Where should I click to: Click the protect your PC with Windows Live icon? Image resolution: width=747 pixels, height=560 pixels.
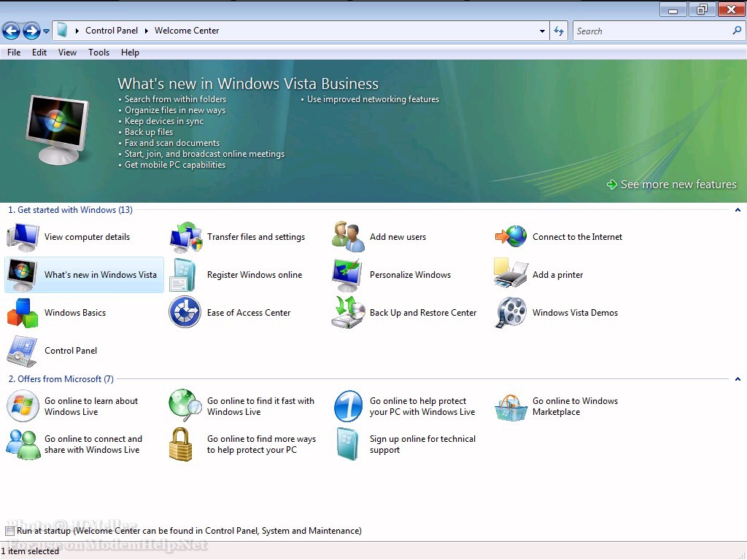pyautogui.click(x=348, y=406)
